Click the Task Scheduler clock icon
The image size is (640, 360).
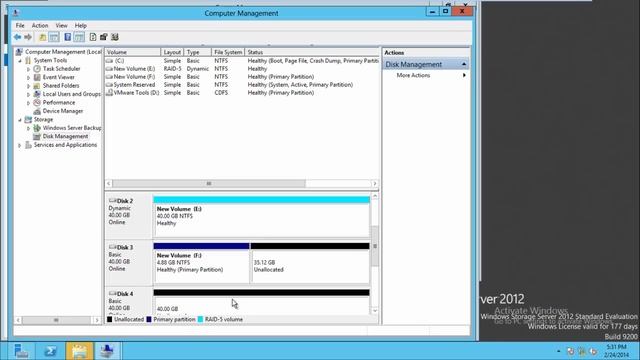[x=37, y=69]
